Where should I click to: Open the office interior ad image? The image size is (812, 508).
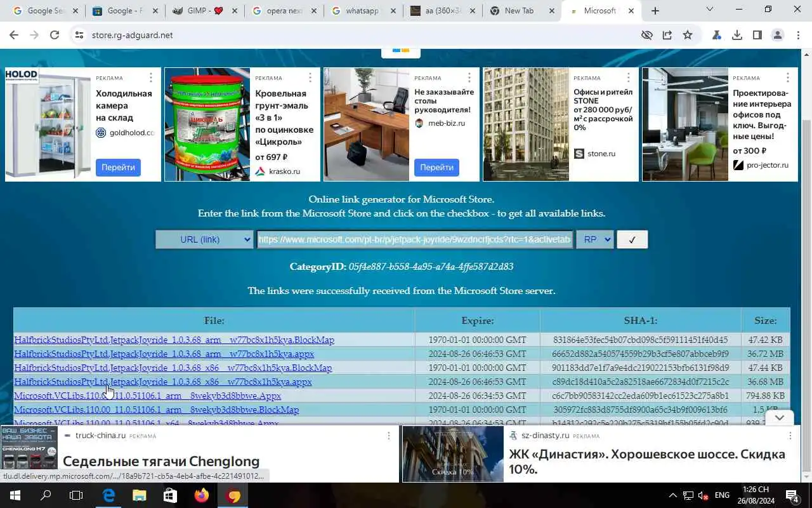pos(685,124)
